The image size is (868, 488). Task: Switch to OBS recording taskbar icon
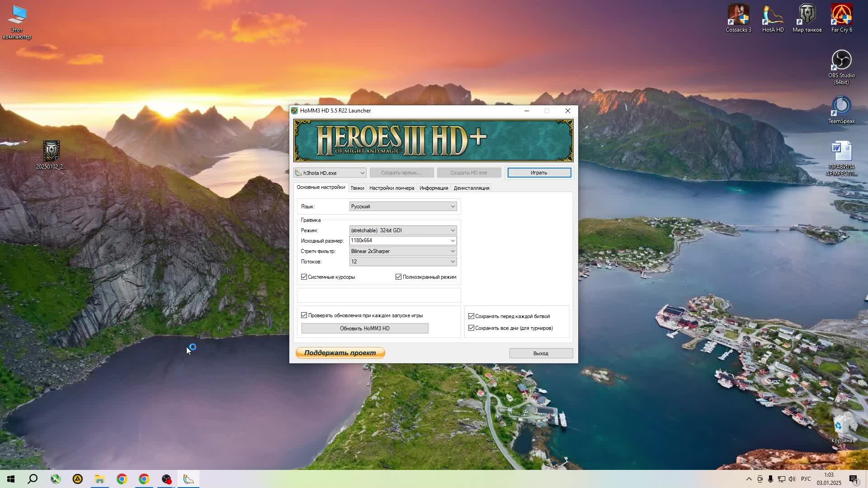(166, 479)
